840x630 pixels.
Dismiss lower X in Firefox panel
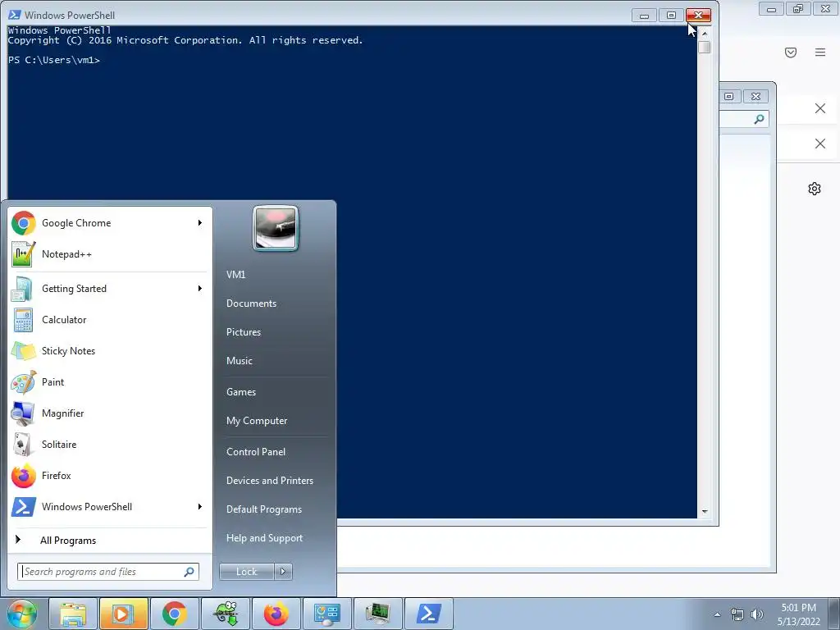[x=820, y=144]
